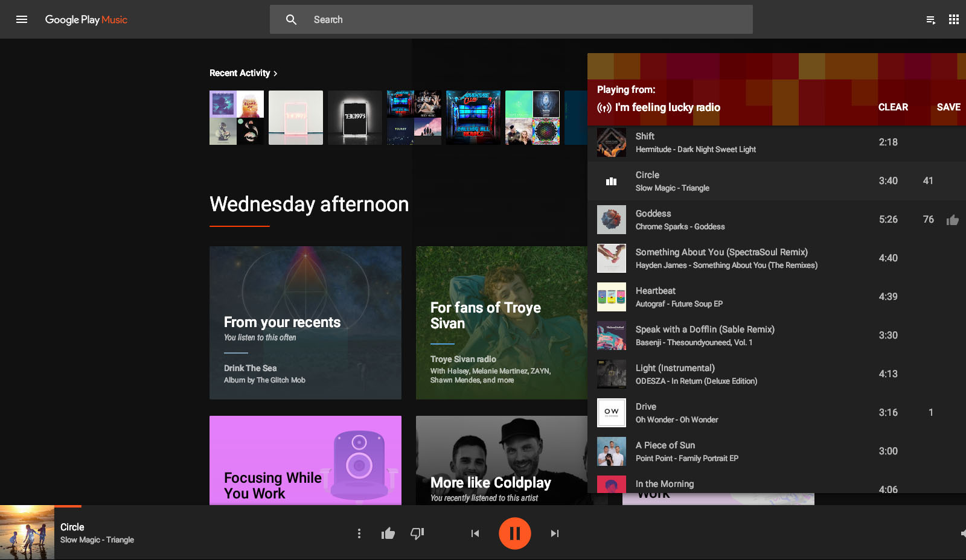Focus the Search input field
The image size is (966, 560).
pos(511,19)
